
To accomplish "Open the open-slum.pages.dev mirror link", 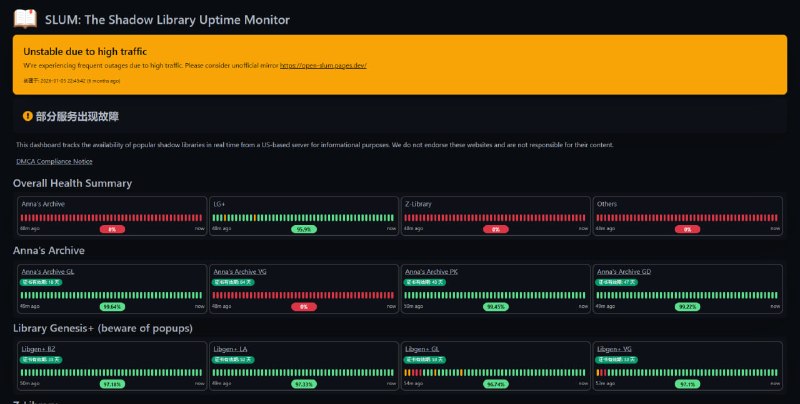I will click(x=323, y=65).
